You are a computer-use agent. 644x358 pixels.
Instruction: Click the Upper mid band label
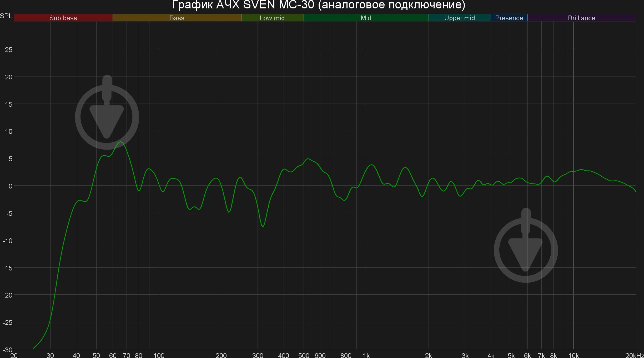tap(459, 18)
